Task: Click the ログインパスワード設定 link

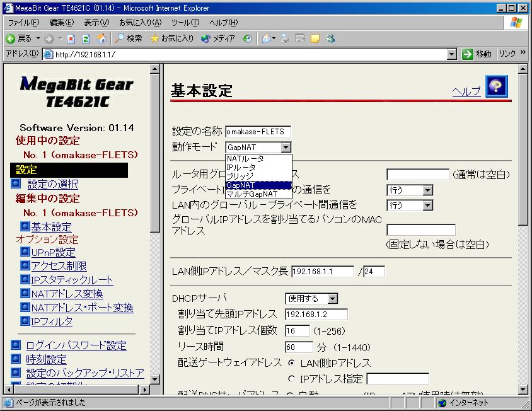Action: 76,345
